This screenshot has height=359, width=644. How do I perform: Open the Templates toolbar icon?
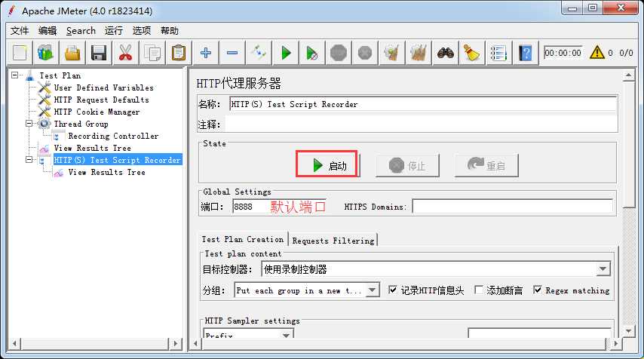coord(46,53)
